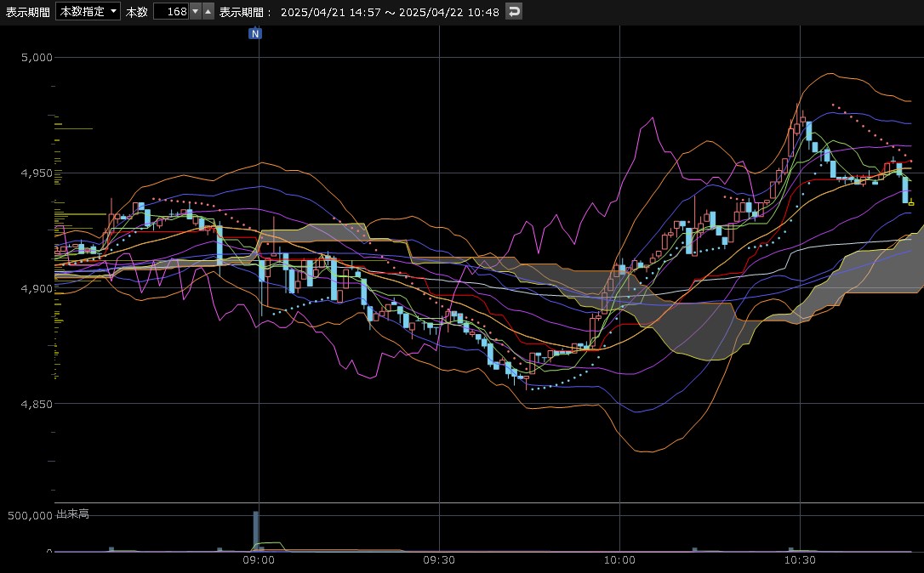Click the return arrow reset button

(514, 11)
